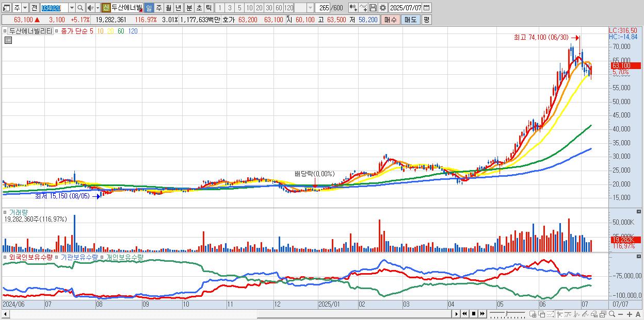644x320 pixels.
Task: Click the indicator add icon left of save
Action: coord(363,8)
